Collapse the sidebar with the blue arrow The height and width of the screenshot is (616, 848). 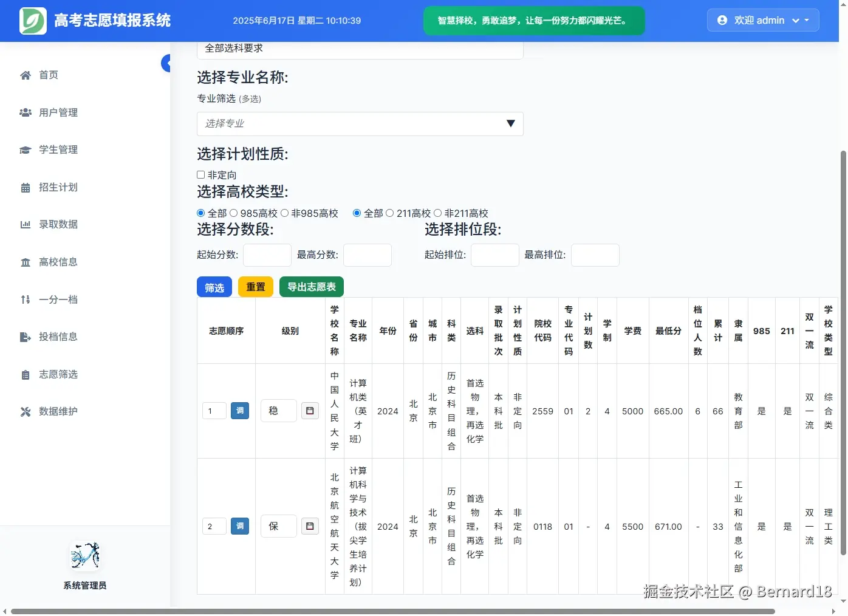(166, 63)
